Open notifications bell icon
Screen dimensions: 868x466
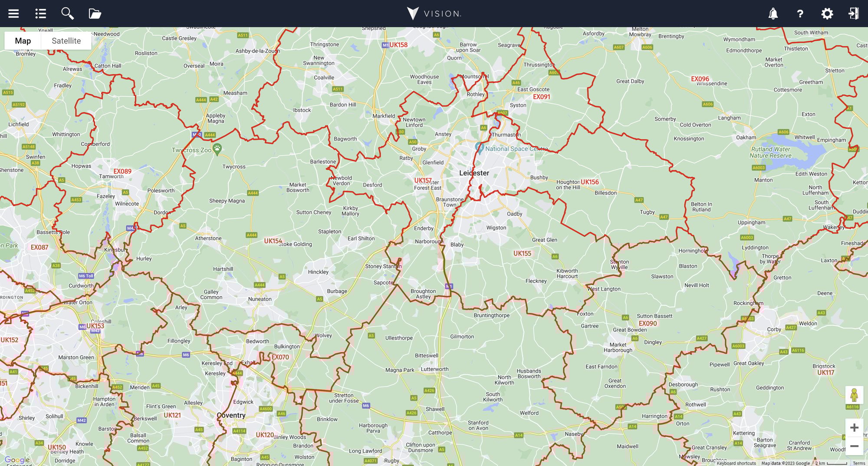point(773,13)
